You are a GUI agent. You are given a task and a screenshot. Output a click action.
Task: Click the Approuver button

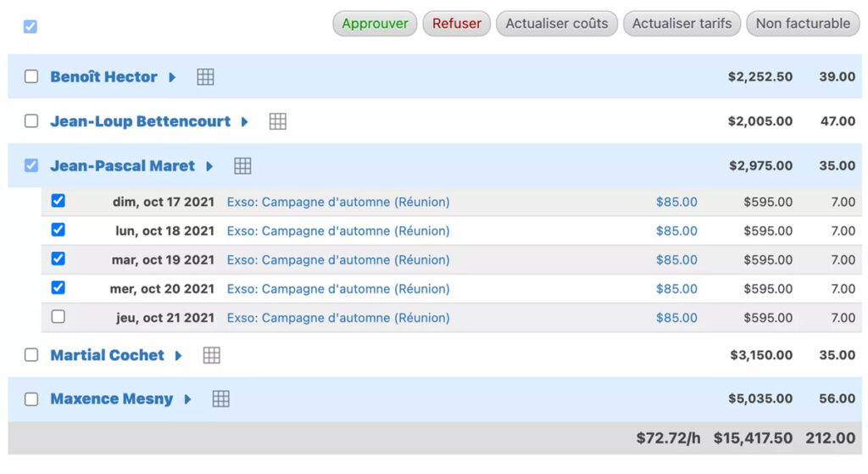[x=375, y=24]
